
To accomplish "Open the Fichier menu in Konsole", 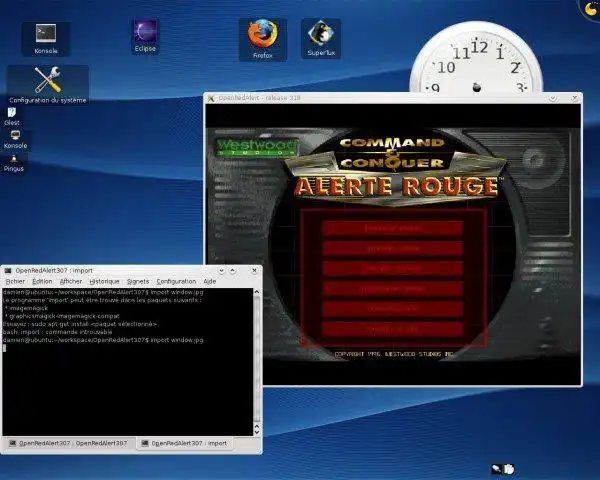I will pos(15,281).
